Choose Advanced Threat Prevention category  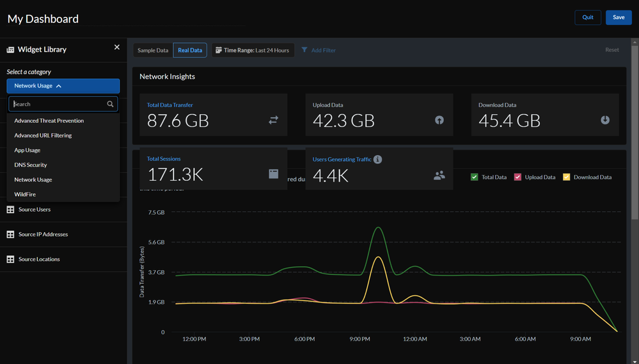pos(49,120)
